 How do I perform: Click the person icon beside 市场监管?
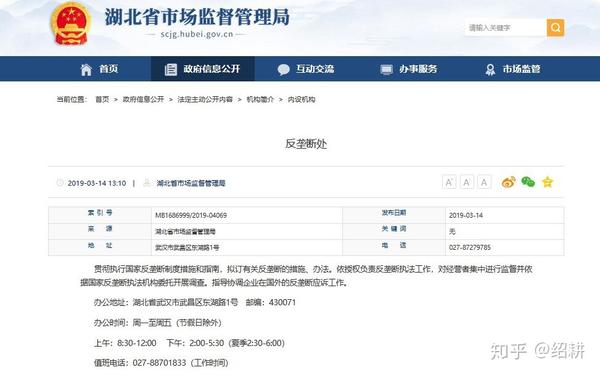(x=490, y=70)
